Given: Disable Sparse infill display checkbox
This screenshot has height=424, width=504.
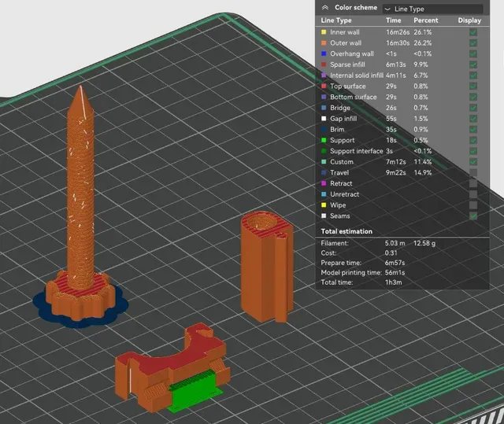Looking at the screenshot, I should (x=472, y=65).
